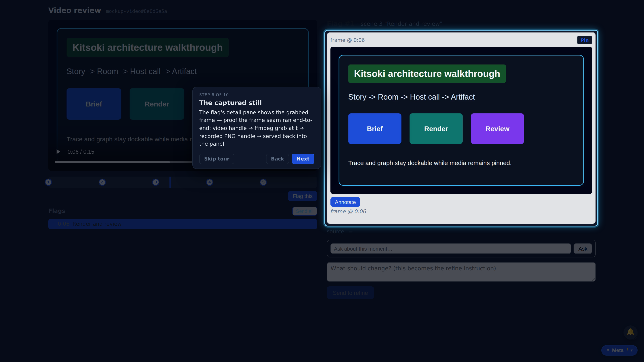
Task: Annotate the captured frame
Action: click(x=345, y=202)
